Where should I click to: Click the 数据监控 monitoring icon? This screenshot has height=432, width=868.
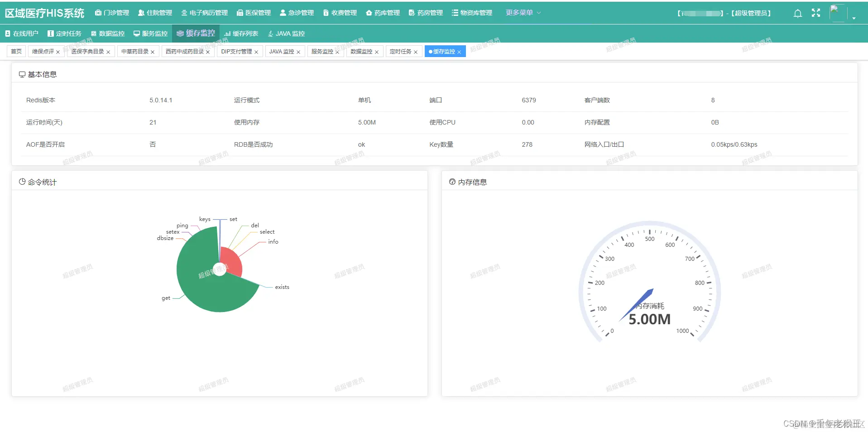coord(93,33)
